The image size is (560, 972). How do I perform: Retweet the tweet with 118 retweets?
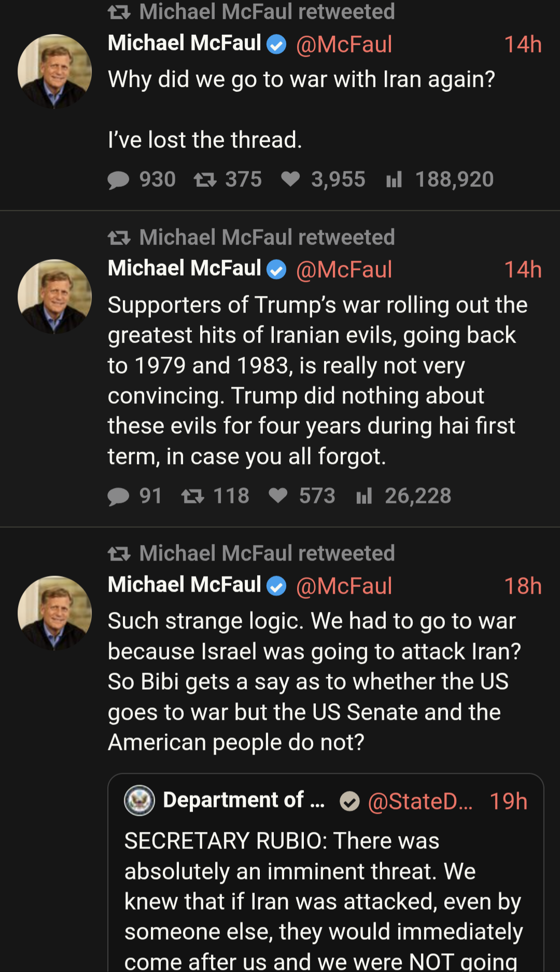(x=192, y=497)
